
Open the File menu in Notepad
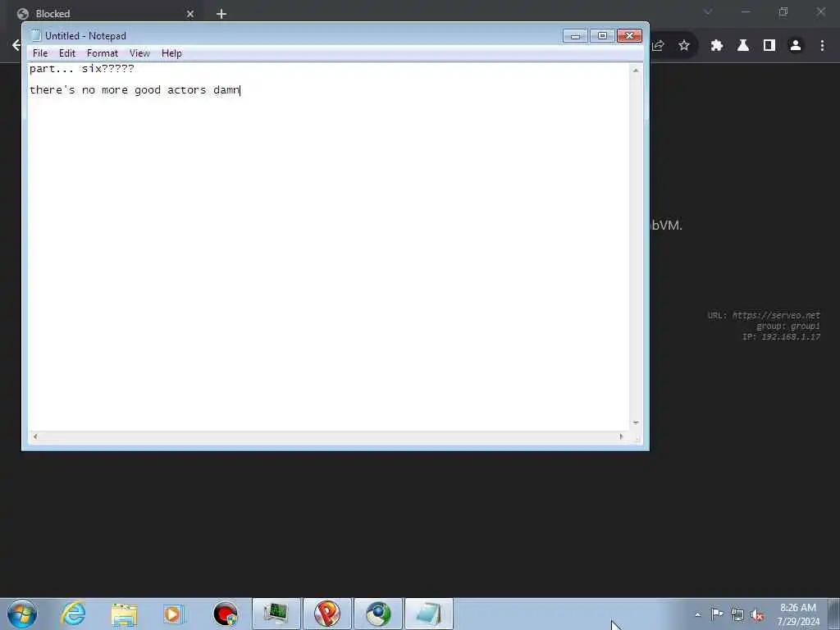[x=39, y=53]
